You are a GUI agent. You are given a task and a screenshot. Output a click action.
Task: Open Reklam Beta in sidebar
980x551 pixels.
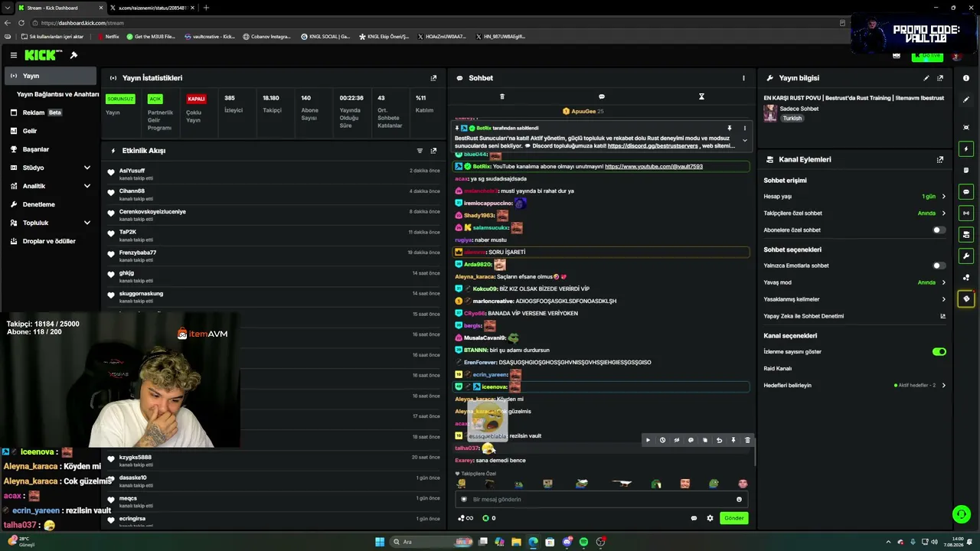click(x=51, y=112)
